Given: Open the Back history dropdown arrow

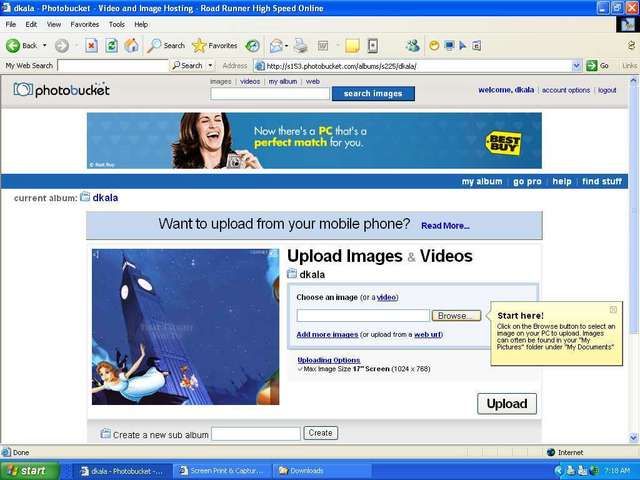Looking at the screenshot, I should tap(44, 45).
